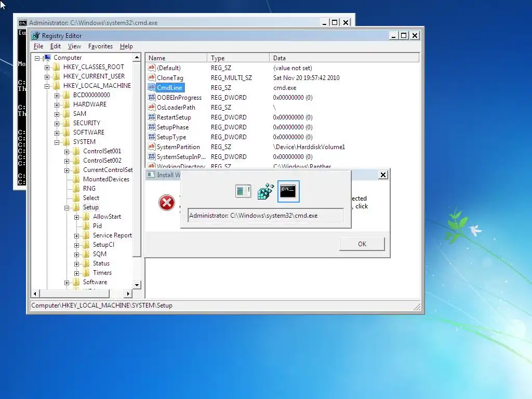
Task: Select the CmdLine value name
Action: tap(170, 87)
